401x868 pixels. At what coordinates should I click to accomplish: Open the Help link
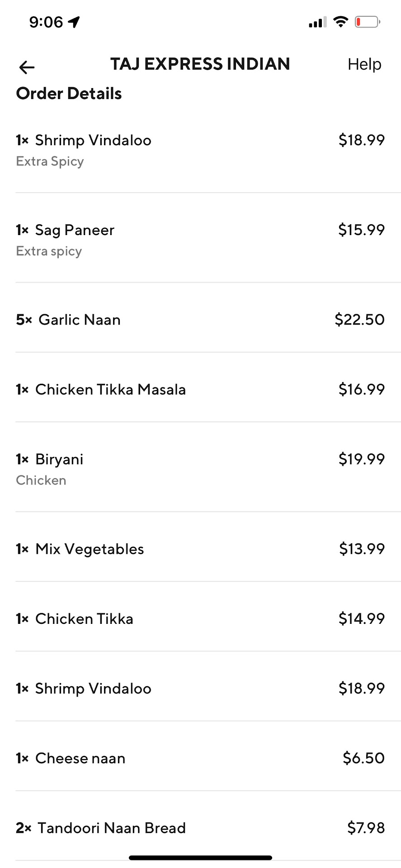coord(364,64)
